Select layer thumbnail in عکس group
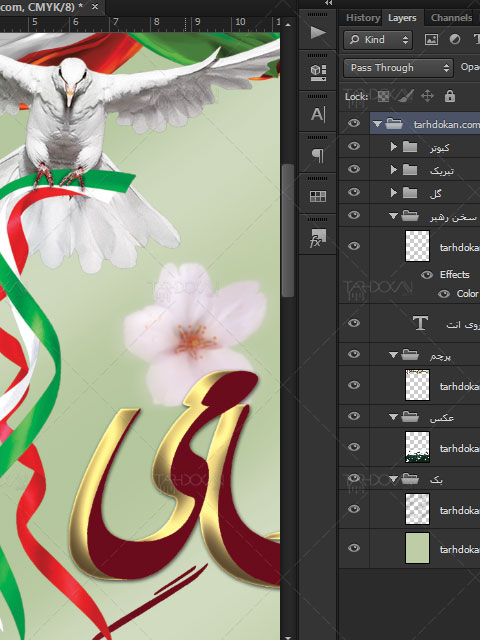The width and height of the screenshot is (480, 640). pyautogui.click(x=417, y=447)
